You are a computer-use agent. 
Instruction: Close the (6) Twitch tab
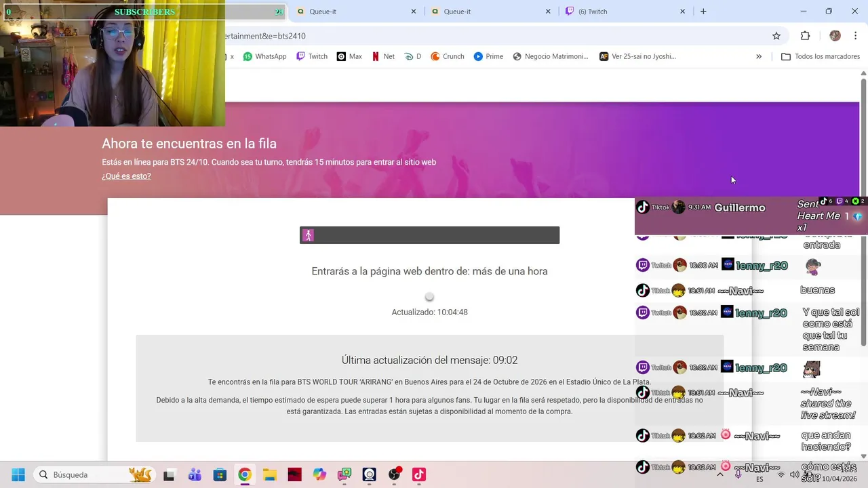click(682, 12)
